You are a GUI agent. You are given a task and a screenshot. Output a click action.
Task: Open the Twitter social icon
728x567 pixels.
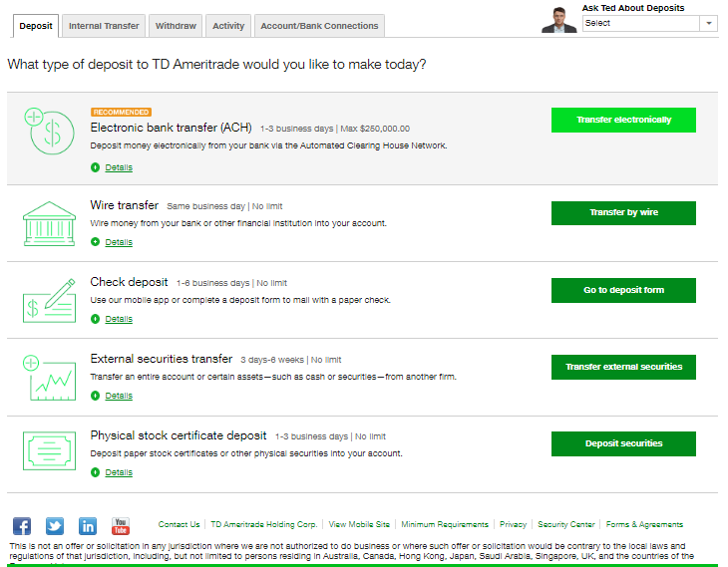(55, 526)
